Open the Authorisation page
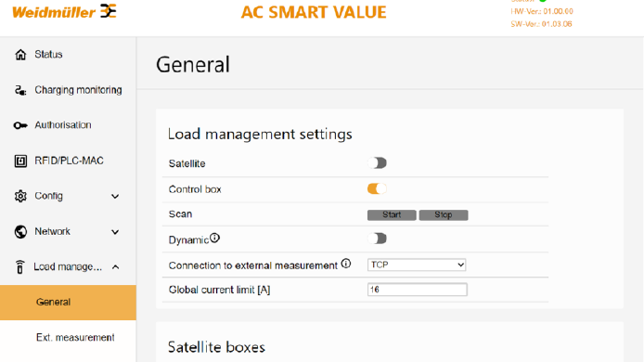This screenshot has height=362, width=644. (x=63, y=125)
